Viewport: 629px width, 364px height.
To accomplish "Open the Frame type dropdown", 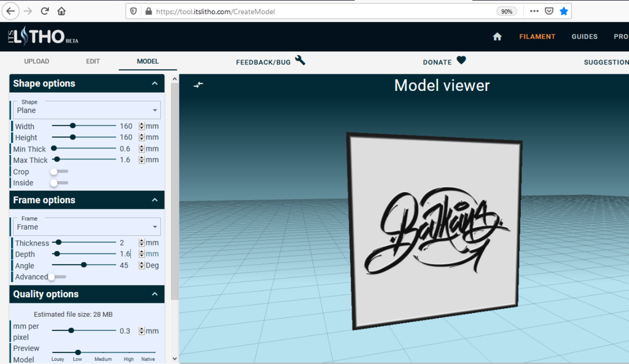I will click(x=87, y=227).
